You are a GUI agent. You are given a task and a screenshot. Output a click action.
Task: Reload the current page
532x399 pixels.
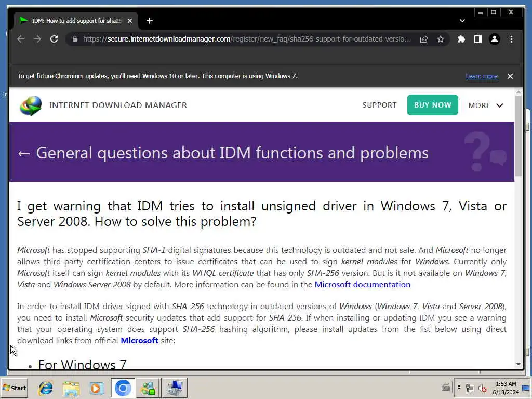[54, 39]
